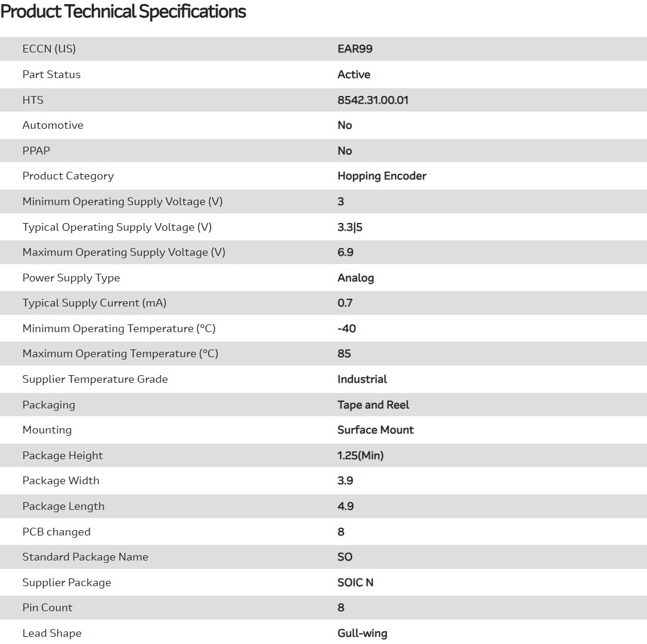This screenshot has height=644, width=647.
Task: Click the 1.25(Min) package height value
Action: coord(360,456)
